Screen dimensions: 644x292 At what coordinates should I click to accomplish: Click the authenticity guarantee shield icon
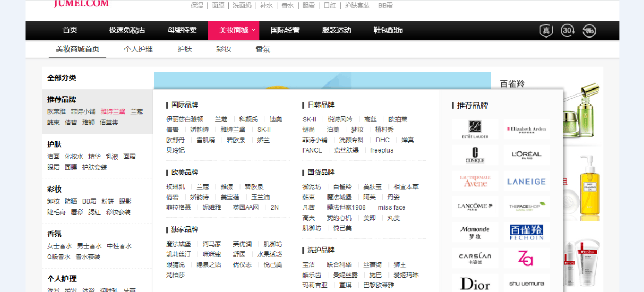pyautogui.click(x=546, y=31)
